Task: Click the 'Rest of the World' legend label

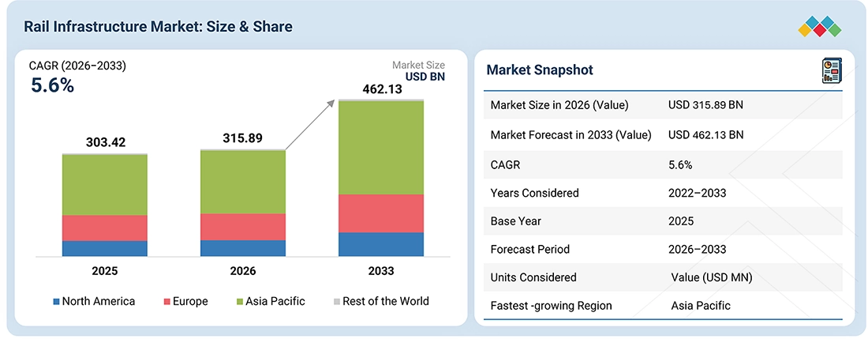Action: [386, 302]
